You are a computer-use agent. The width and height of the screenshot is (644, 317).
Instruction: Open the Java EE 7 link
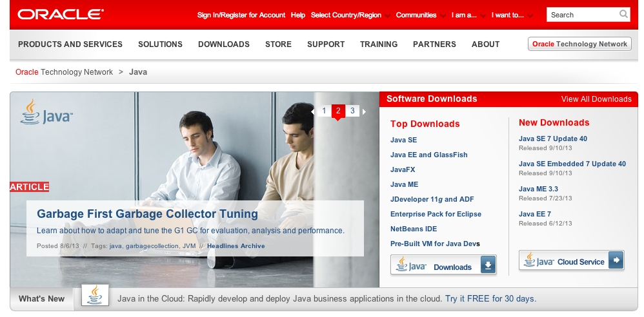click(x=535, y=214)
